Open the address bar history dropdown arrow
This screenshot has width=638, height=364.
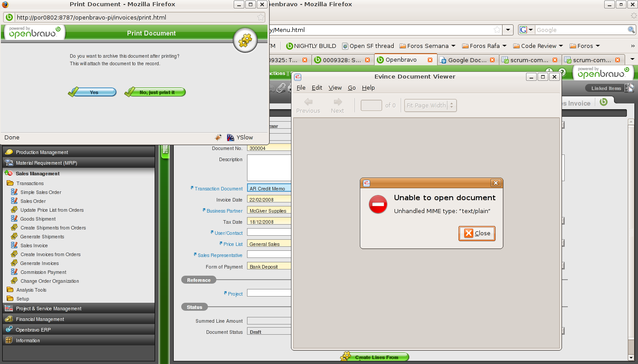point(508,30)
